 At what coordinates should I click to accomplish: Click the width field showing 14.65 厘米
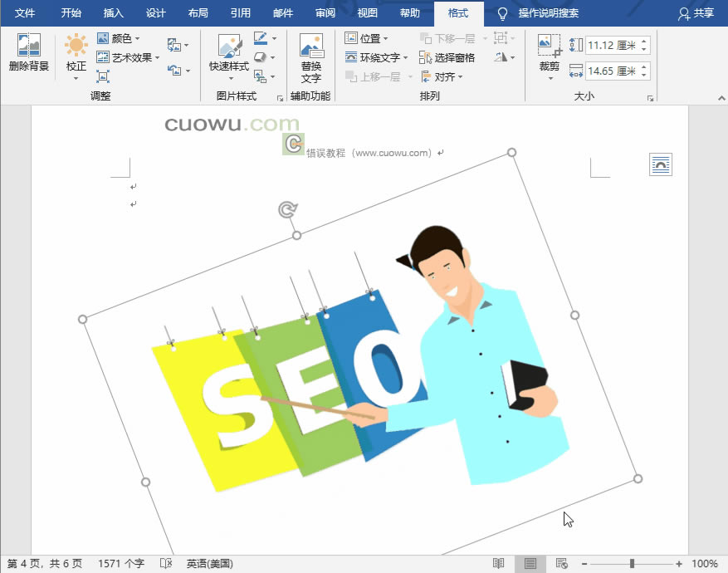click(x=612, y=71)
